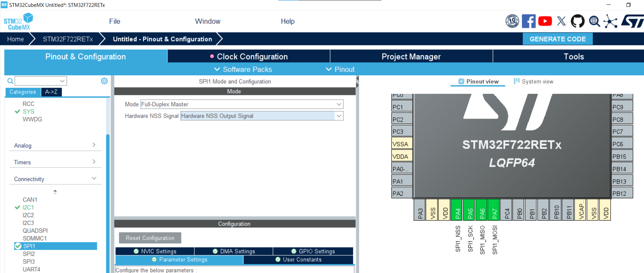This screenshot has width=644, height=273.
Task: Switch to the Tools tab
Action: (568, 56)
